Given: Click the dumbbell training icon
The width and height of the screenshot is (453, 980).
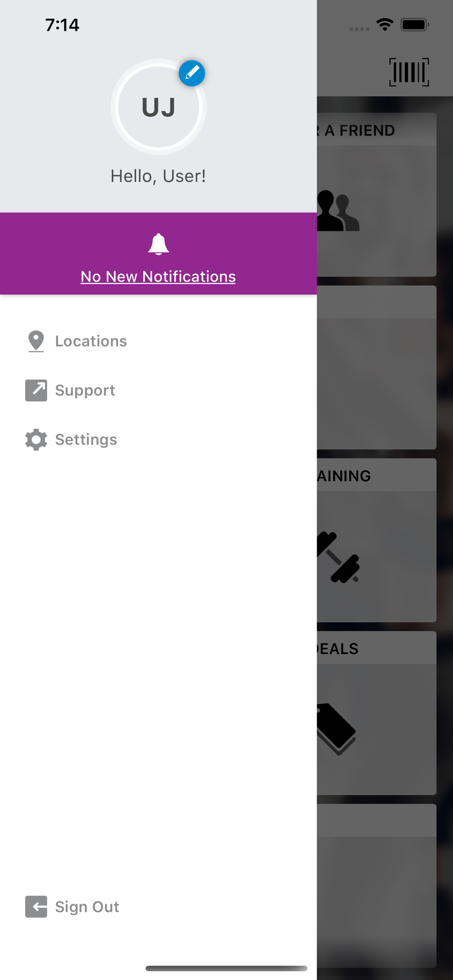Looking at the screenshot, I should click(x=338, y=557).
